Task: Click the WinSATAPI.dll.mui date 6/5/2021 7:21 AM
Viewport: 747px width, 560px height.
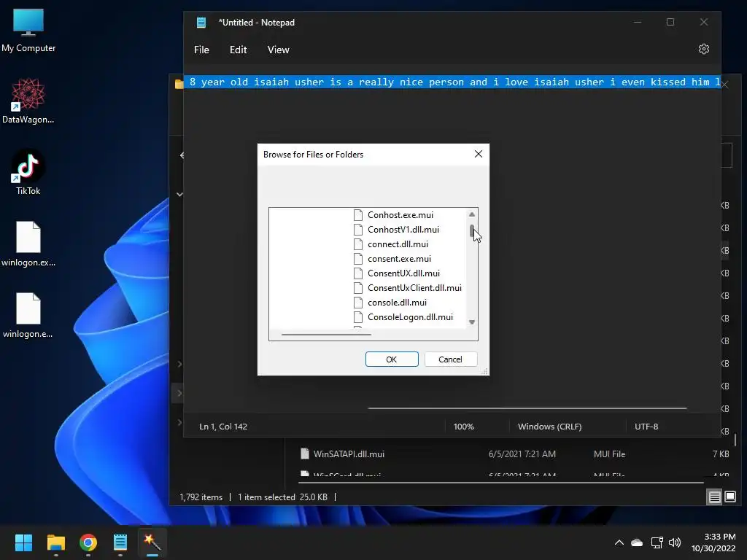Action: (522, 454)
